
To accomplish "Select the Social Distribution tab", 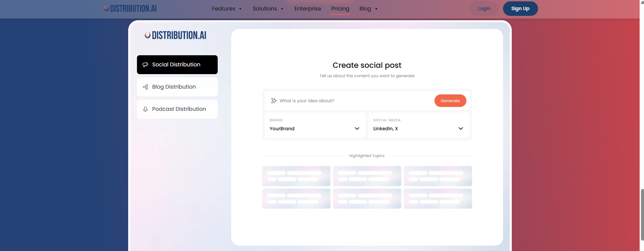I will [x=177, y=65].
